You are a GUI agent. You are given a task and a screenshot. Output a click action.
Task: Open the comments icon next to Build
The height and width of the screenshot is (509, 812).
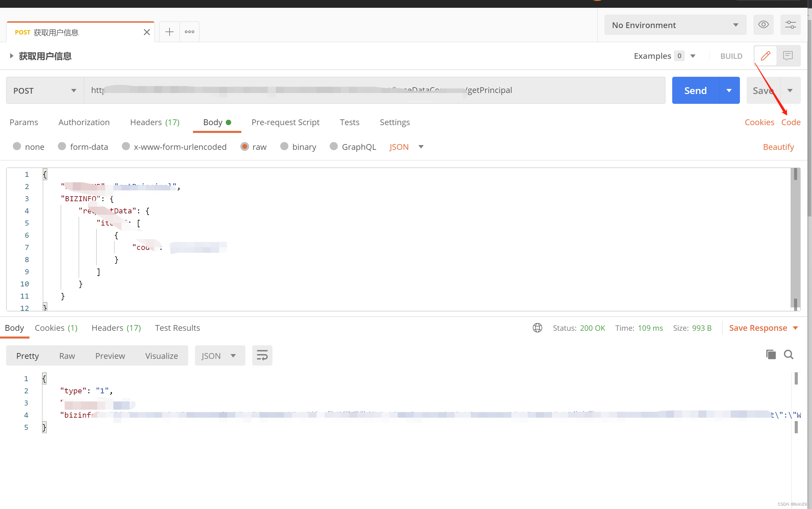[788, 56]
